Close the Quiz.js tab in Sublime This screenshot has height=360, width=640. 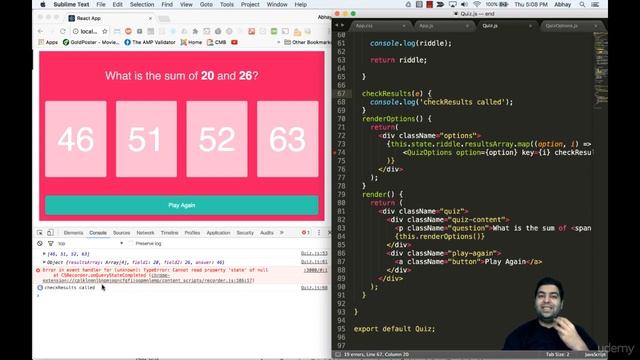(x=530, y=26)
